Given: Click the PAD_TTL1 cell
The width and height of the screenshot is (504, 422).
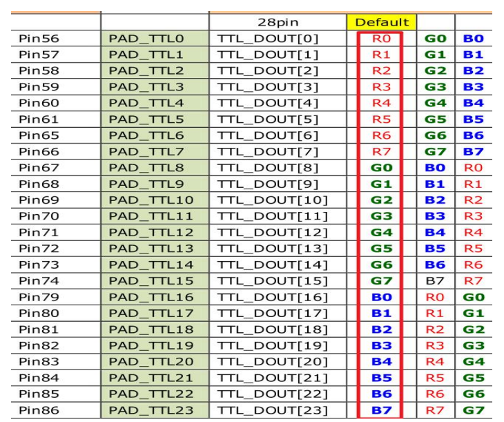Looking at the screenshot, I should (x=155, y=55).
